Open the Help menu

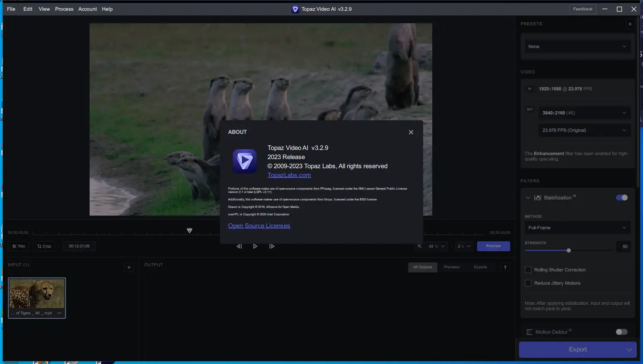coord(107,9)
